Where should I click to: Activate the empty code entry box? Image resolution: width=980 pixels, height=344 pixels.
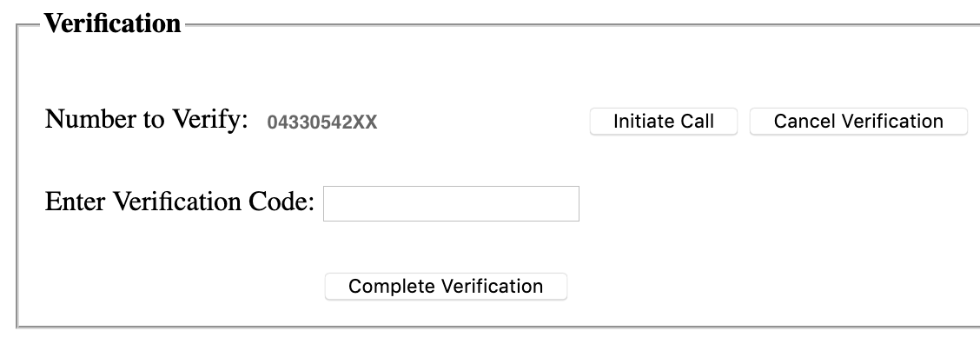click(451, 203)
